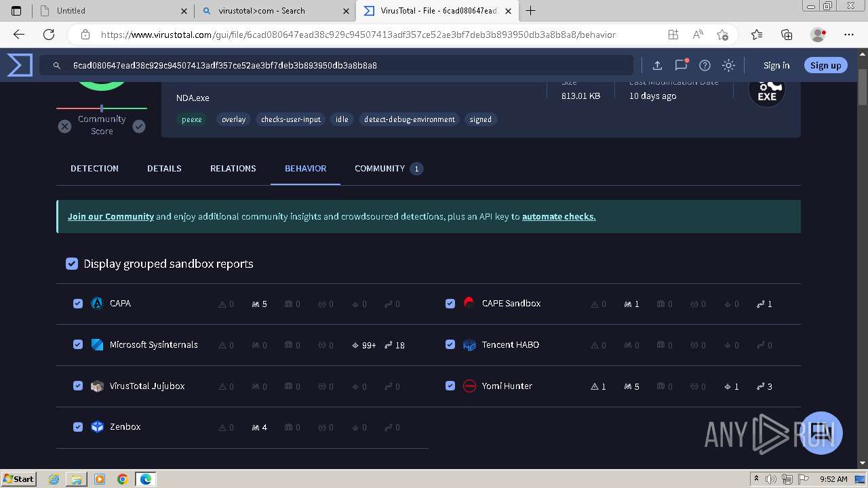Screen dimensions: 868x488
Task: Switch to the RELATIONS tab
Action: click(233, 168)
